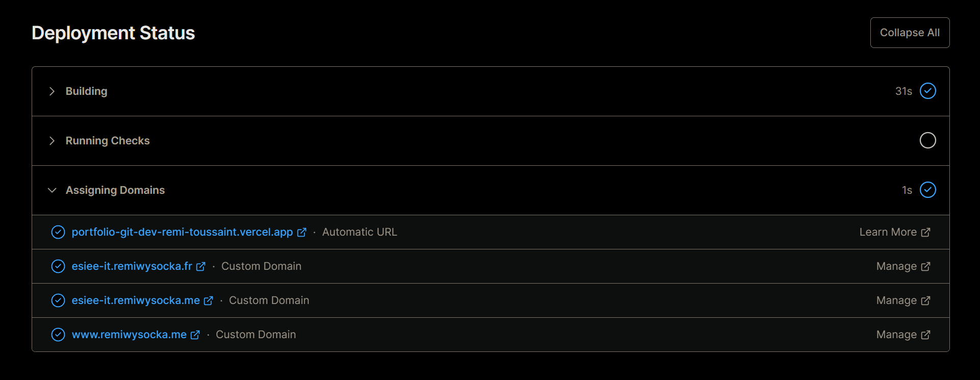Click the Building step success checkmark icon
Viewport: 980px width, 380px height.
coord(927,91)
